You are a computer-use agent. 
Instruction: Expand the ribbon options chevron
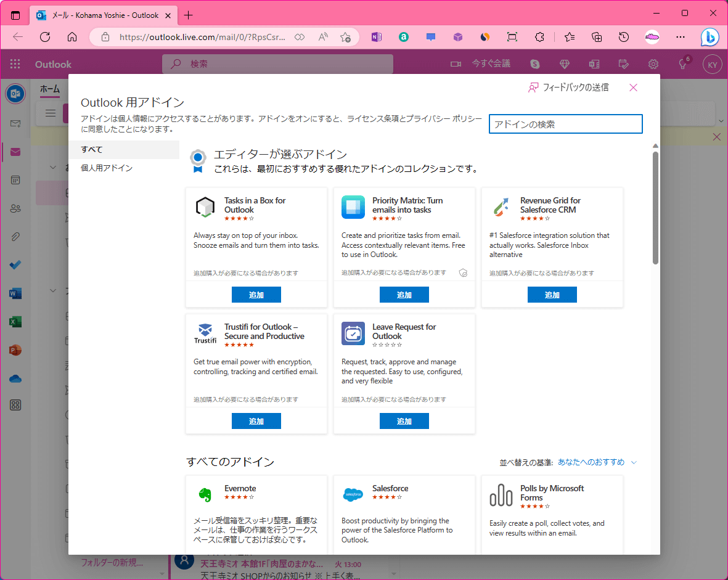721,121
